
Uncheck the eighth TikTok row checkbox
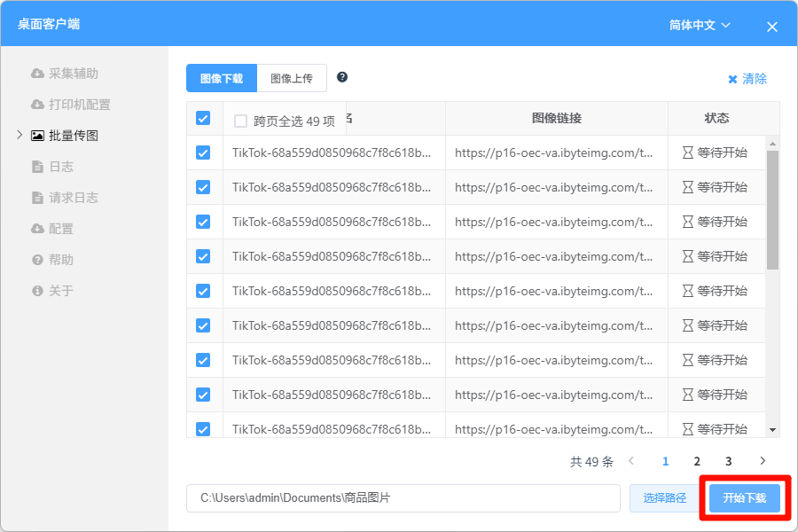(x=203, y=395)
